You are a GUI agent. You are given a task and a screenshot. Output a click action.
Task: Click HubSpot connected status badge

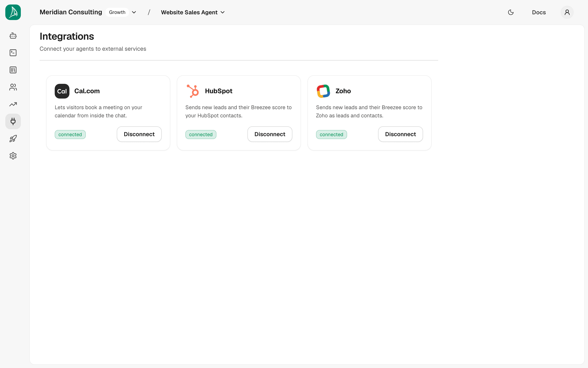[x=201, y=135]
